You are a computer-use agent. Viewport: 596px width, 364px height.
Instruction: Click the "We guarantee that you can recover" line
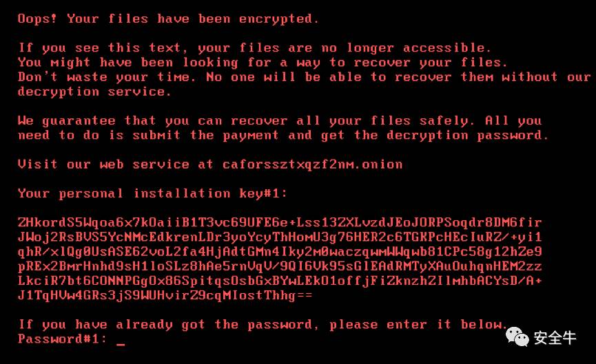click(280, 121)
